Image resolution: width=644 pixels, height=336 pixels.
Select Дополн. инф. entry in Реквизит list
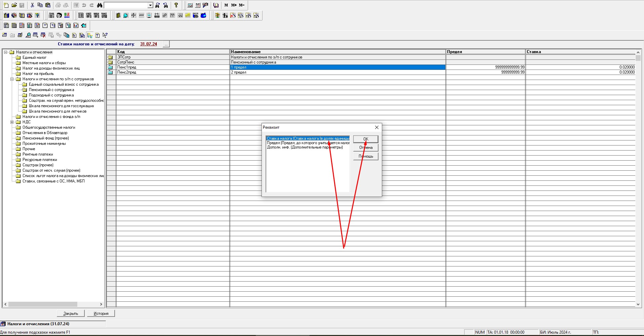(305, 147)
